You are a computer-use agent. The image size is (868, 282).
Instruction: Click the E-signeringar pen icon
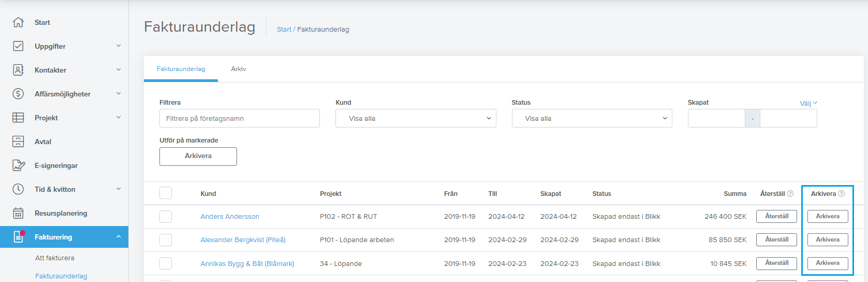pos(19,165)
